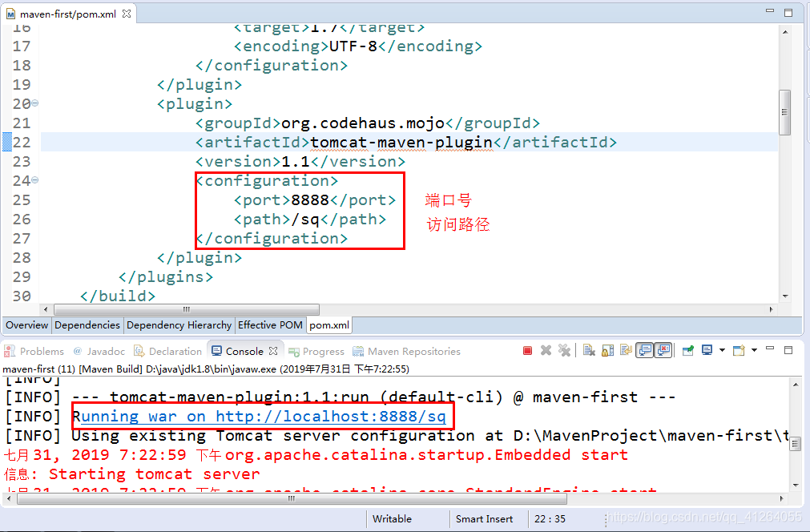Click the console horizontal scrollbar thumb
Viewport: 810px width, 532px height.
pyautogui.click(x=292, y=499)
